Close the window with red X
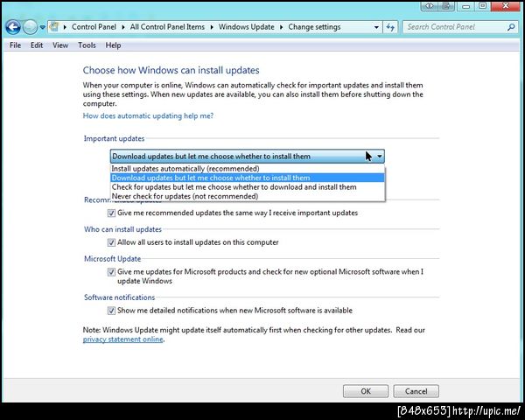 (x=506, y=6)
